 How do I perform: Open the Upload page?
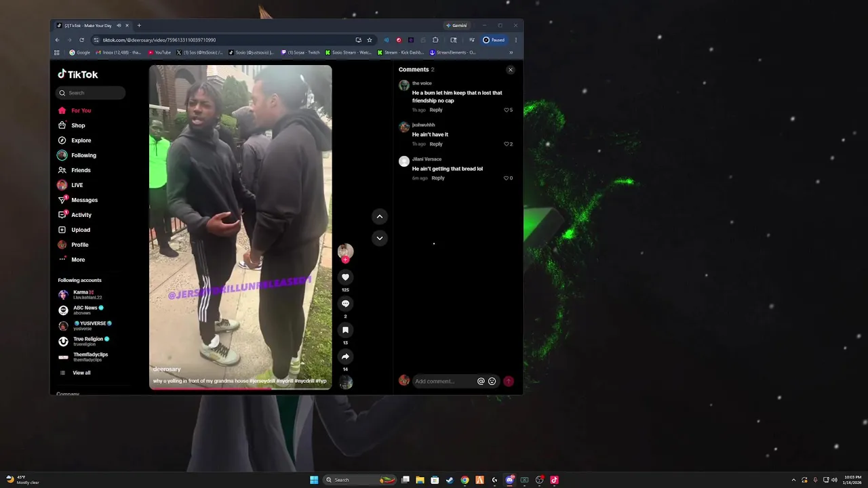[x=75, y=230]
